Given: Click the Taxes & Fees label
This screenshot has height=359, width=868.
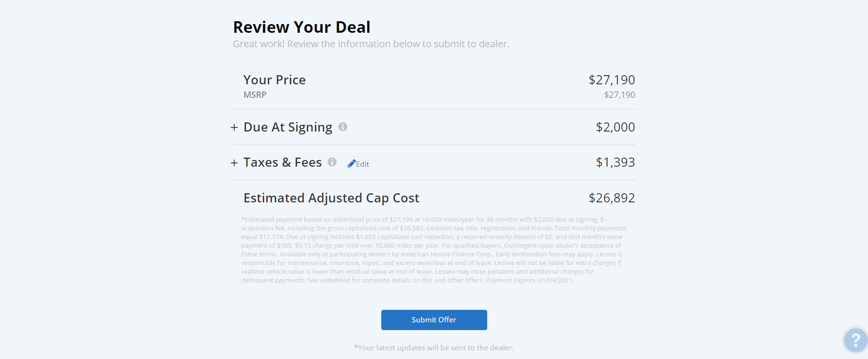Looking at the screenshot, I should 283,162.
